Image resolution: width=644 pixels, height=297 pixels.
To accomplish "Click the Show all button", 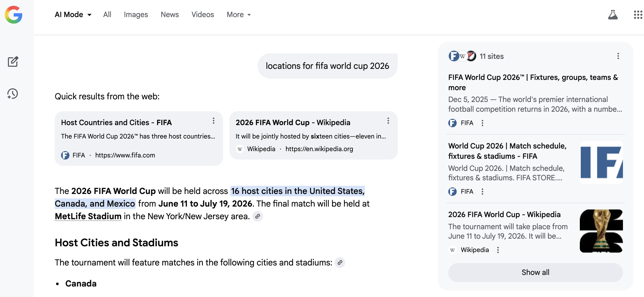I will point(535,272).
